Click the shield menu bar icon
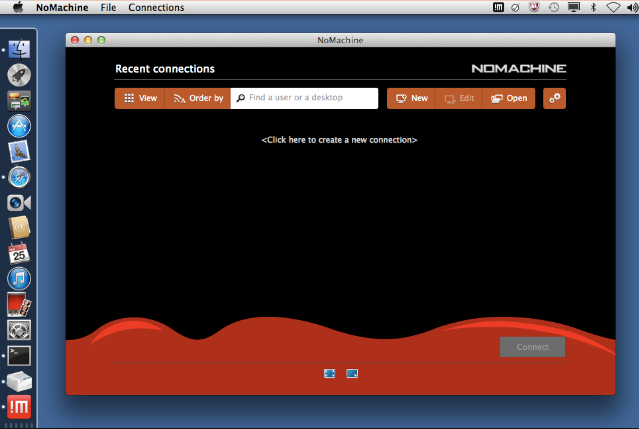Image resolution: width=639 pixels, height=429 pixels. coord(534,7)
